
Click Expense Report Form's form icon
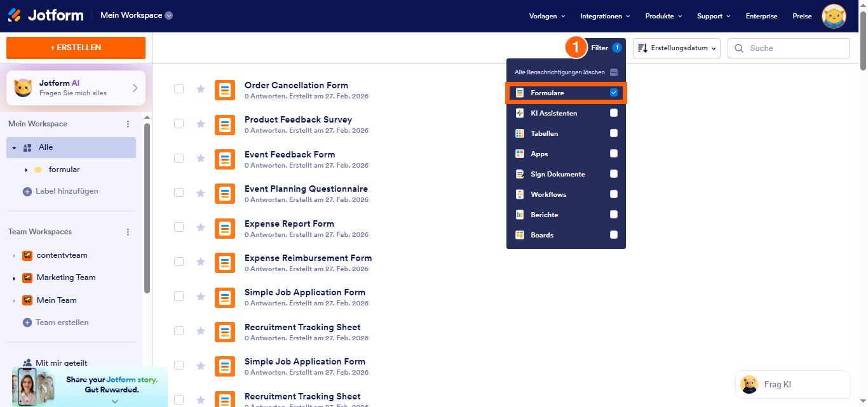(x=225, y=229)
